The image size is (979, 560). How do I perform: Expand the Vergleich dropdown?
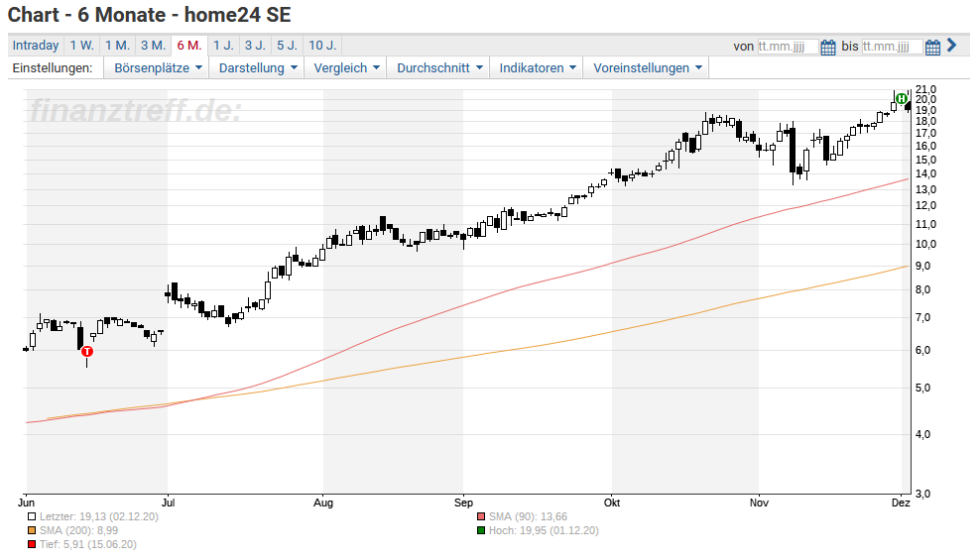[346, 68]
